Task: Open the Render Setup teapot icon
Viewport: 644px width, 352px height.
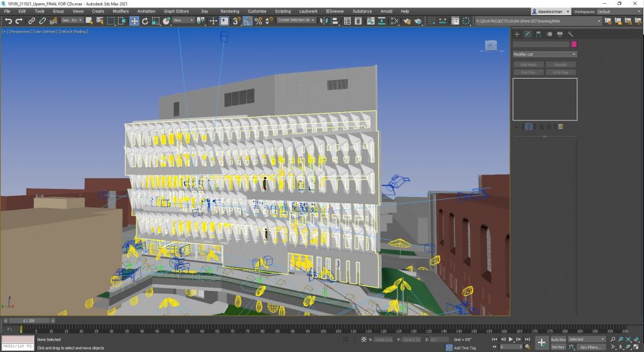Action: click(x=407, y=21)
